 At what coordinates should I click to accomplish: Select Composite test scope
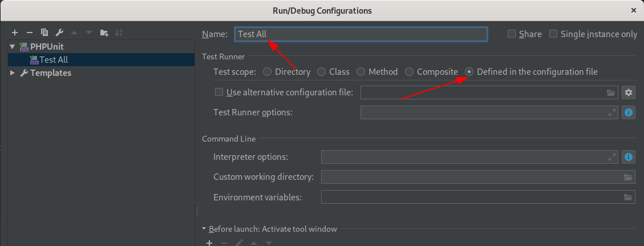409,72
